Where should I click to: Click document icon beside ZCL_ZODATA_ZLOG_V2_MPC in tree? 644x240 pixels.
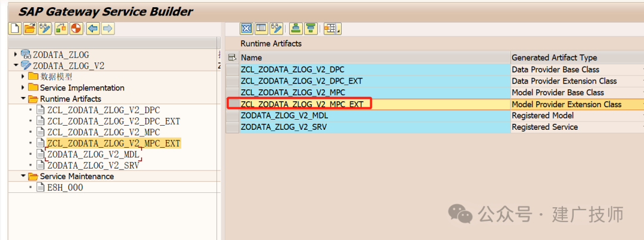[x=41, y=132]
